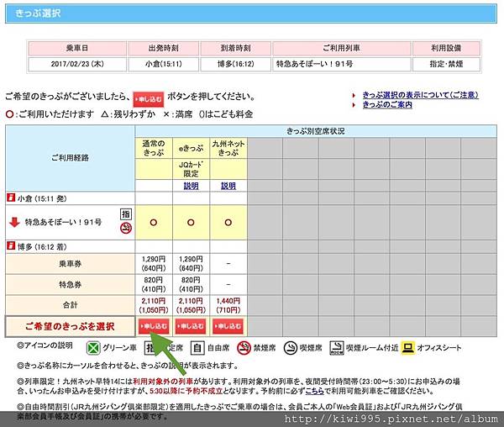Click train cell 特急あそぼーい!91号 in summary
Image resolution: width=504 pixels, height=427 pixels.
pyautogui.click(x=342, y=64)
